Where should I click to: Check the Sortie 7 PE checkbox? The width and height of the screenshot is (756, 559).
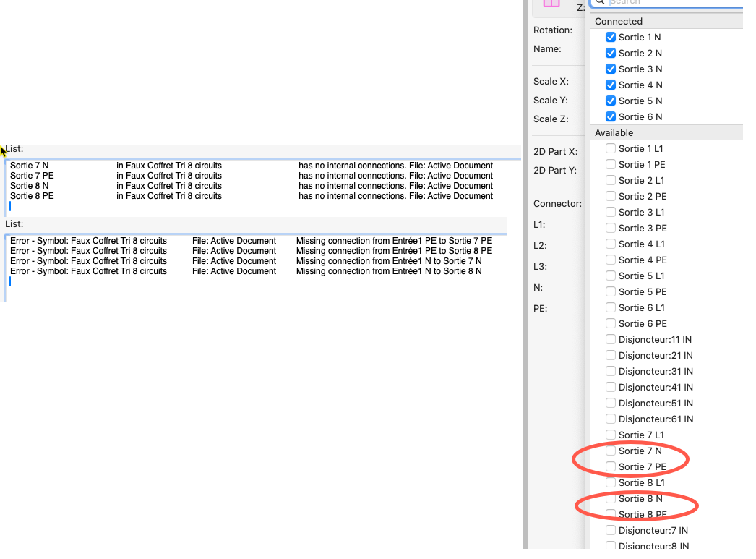click(611, 466)
